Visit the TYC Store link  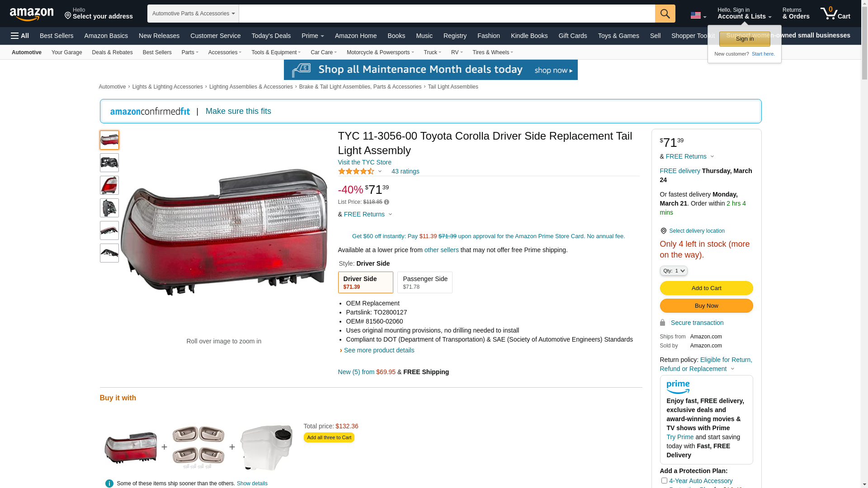point(364,162)
